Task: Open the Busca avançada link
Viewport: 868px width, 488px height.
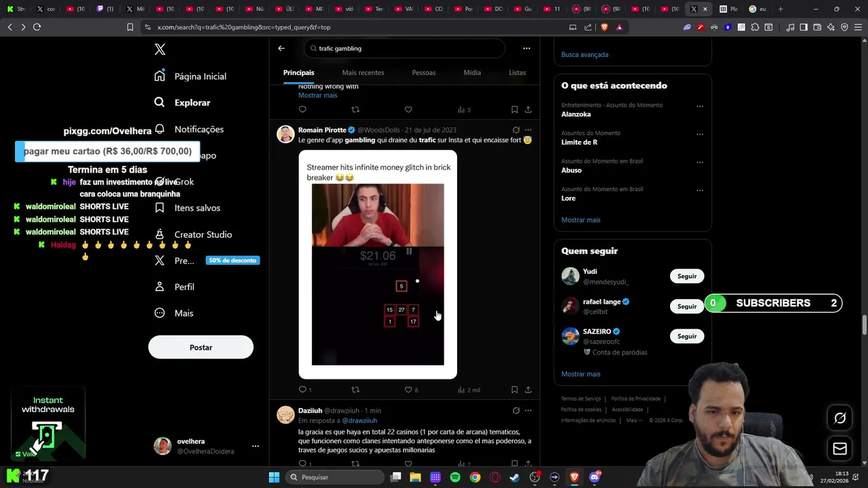Action: pyautogui.click(x=585, y=54)
